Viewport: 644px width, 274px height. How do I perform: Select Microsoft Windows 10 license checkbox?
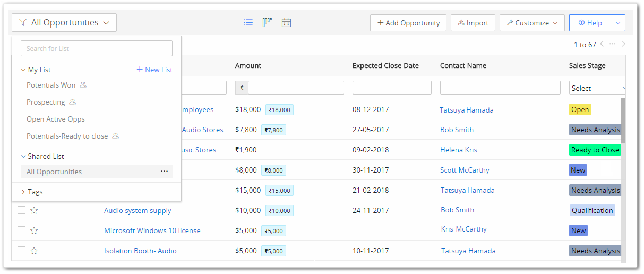coord(21,230)
